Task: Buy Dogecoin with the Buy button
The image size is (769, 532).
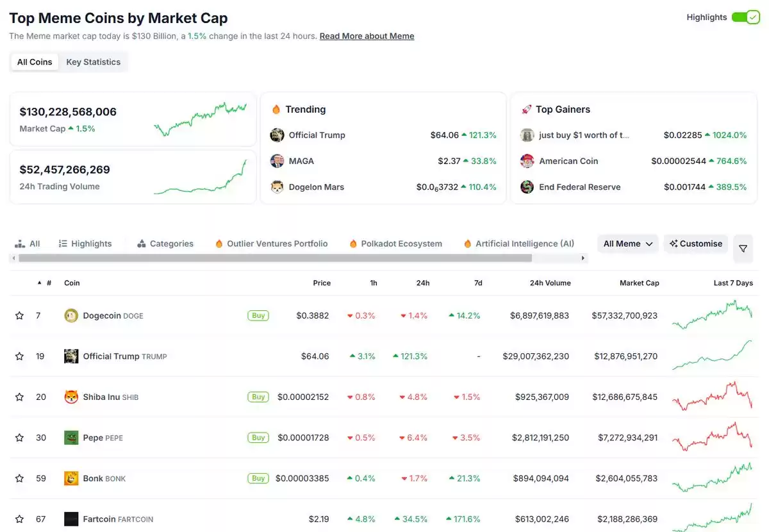Action: [x=258, y=315]
